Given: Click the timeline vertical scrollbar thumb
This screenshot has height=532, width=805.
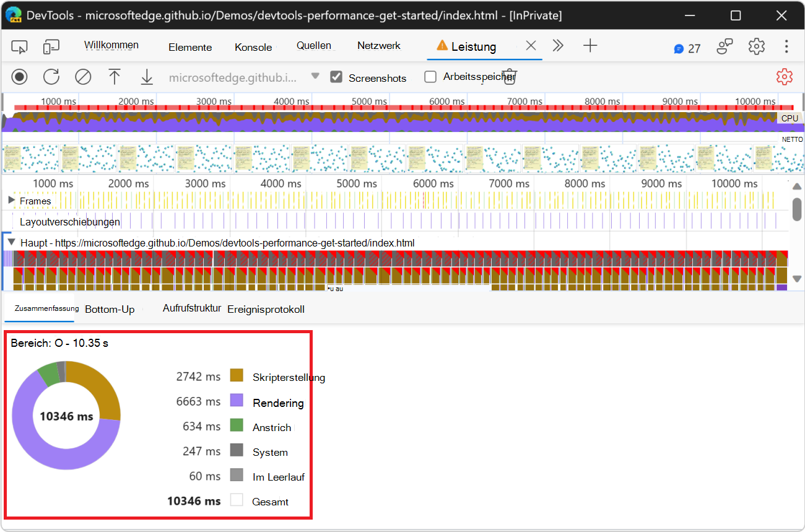Looking at the screenshot, I should point(797,209).
